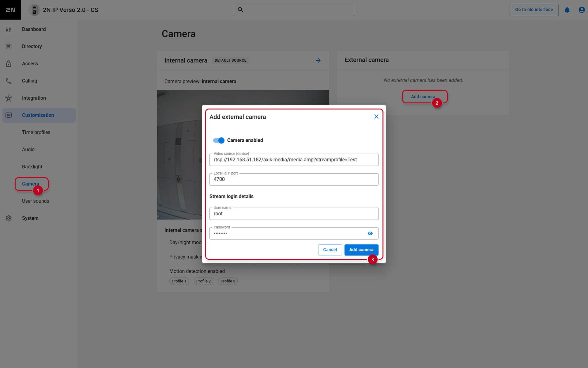Viewport: 588px width, 368px height.
Task: Click the Customization display icon
Action: (9, 115)
